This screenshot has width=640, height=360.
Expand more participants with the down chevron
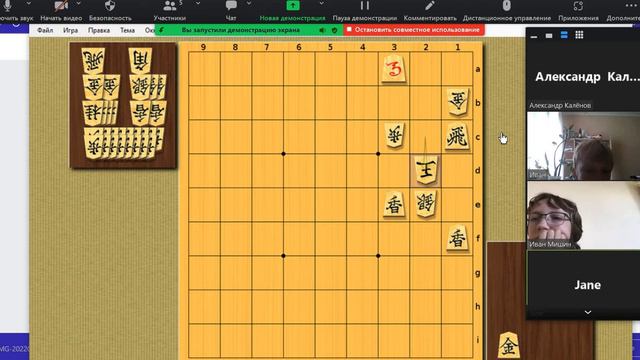pyautogui.click(x=588, y=312)
